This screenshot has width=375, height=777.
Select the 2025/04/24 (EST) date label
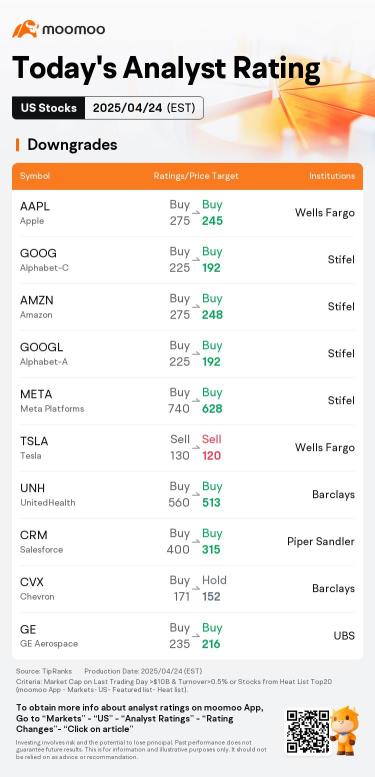click(144, 108)
